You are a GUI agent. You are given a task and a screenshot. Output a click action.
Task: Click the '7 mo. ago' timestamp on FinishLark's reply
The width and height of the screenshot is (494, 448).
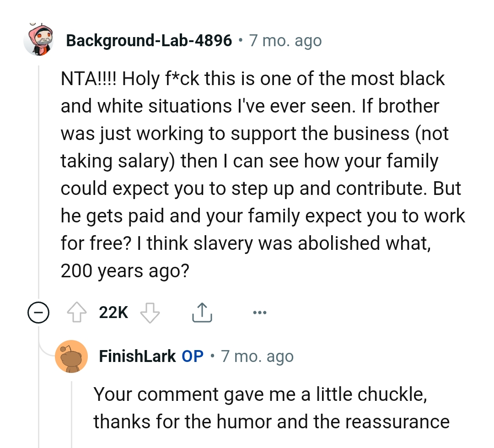257,356
